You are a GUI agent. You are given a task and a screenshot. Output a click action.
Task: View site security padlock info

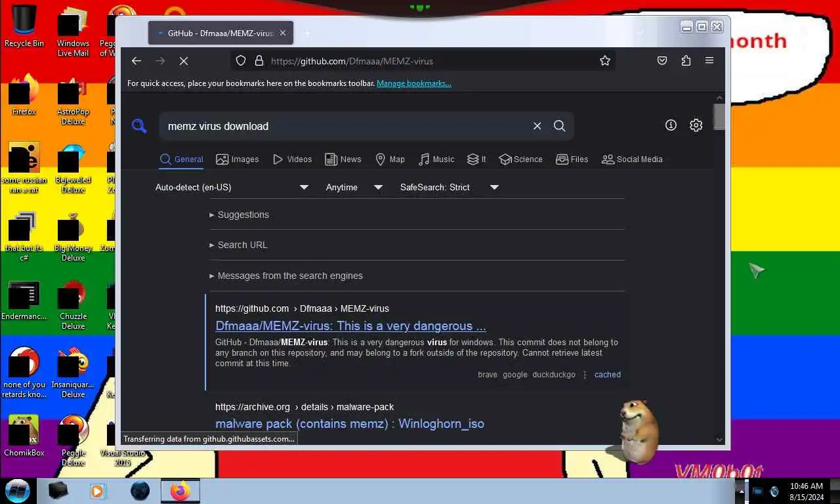click(x=259, y=60)
